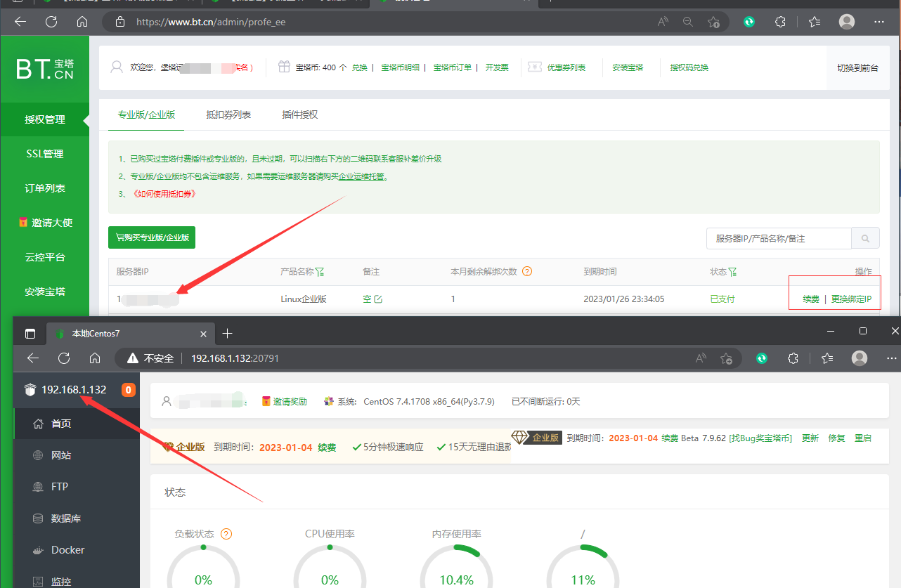Image resolution: width=901 pixels, height=588 pixels.
Task: Open favorites list in bt.cn browser window
Action: pos(815,22)
